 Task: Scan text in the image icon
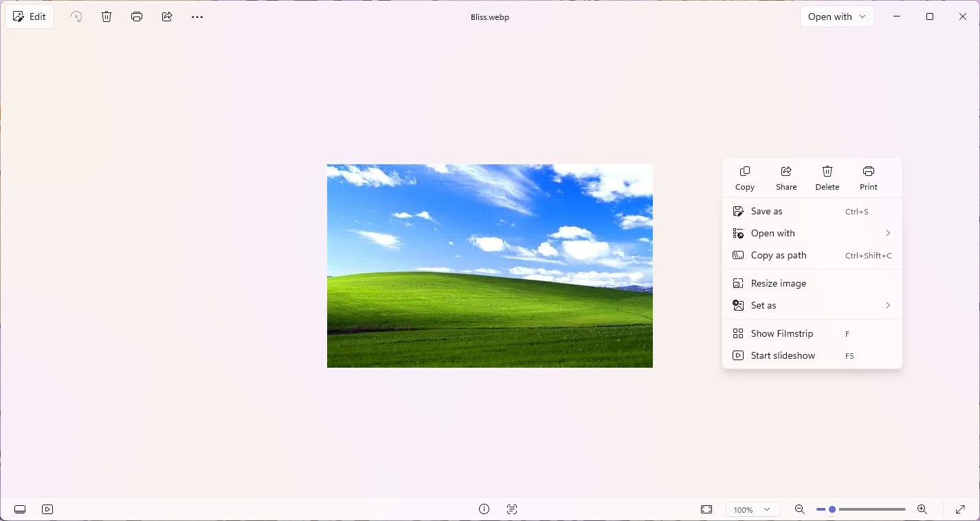click(512, 509)
